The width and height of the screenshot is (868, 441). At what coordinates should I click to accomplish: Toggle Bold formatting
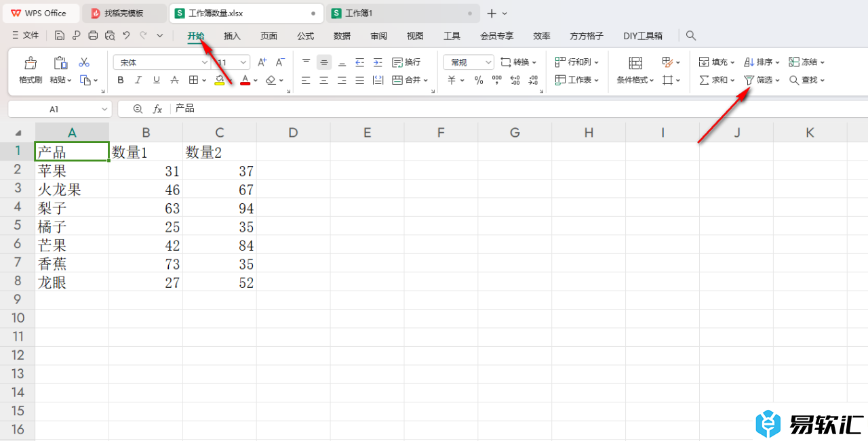tap(121, 80)
